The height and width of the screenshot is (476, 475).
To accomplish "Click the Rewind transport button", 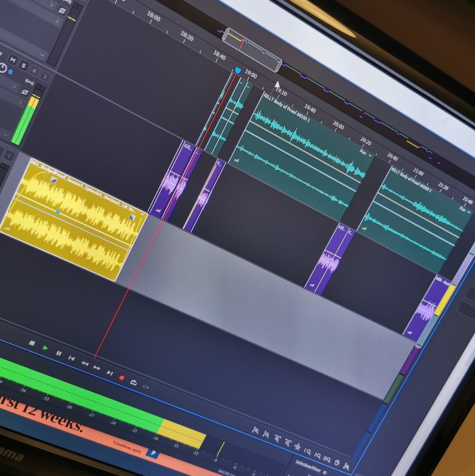I will 84,363.
